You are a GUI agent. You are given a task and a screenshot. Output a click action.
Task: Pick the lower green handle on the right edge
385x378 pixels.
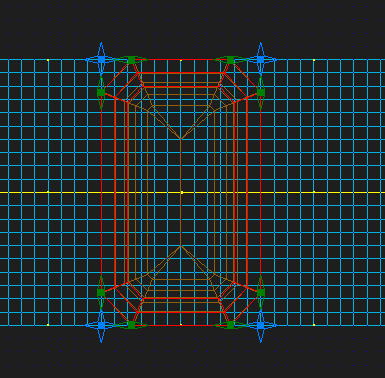click(261, 293)
